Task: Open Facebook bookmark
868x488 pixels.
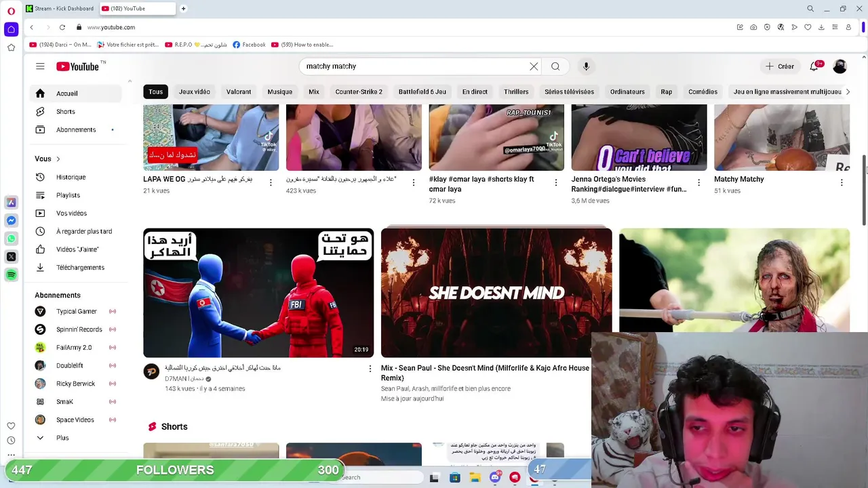Action: click(249, 45)
